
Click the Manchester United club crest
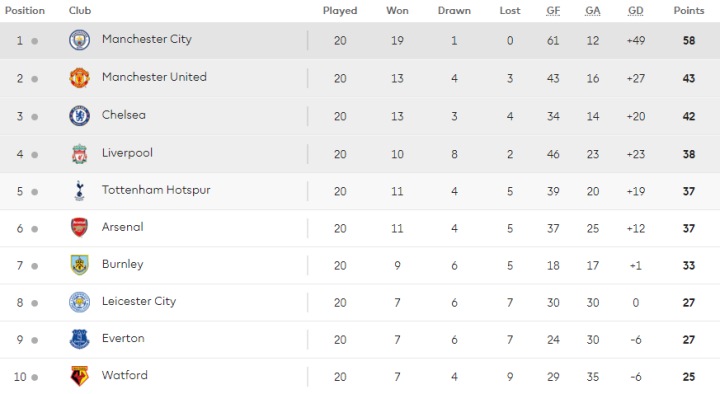[x=79, y=78]
